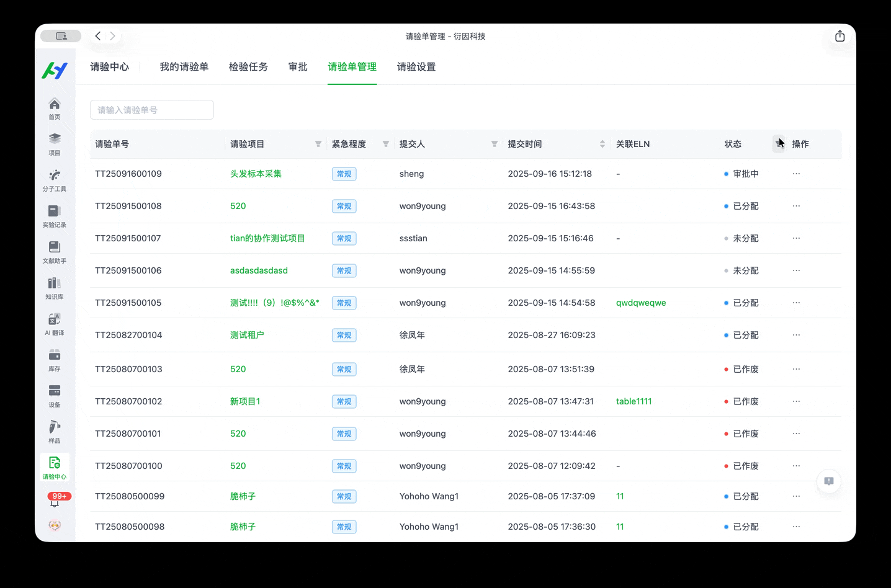Open the 首页 home icon in sidebar

55,108
